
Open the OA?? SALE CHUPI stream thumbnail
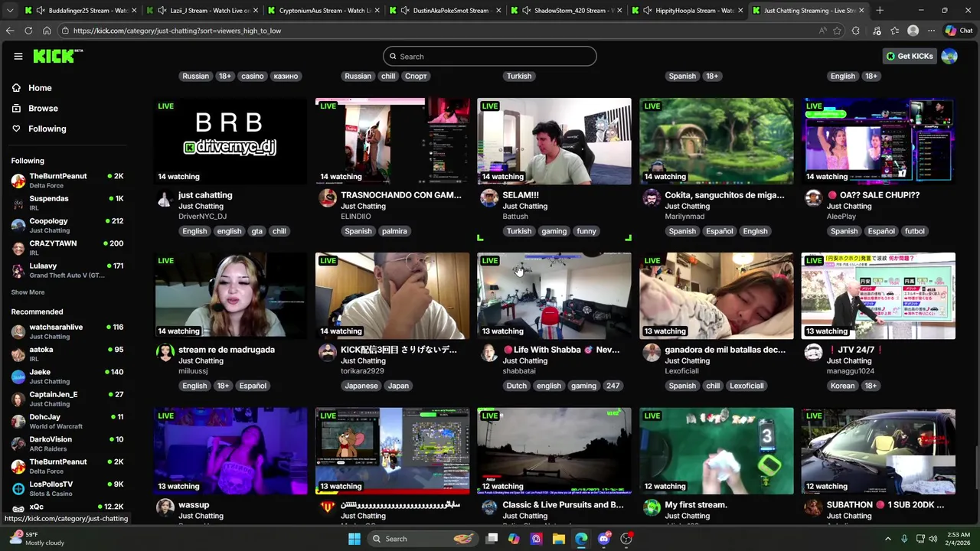click(x=879, y=141)
